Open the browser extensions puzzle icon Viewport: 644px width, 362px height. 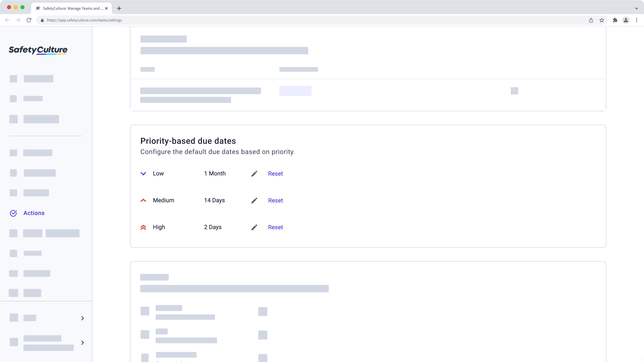(x=615, y=20)
